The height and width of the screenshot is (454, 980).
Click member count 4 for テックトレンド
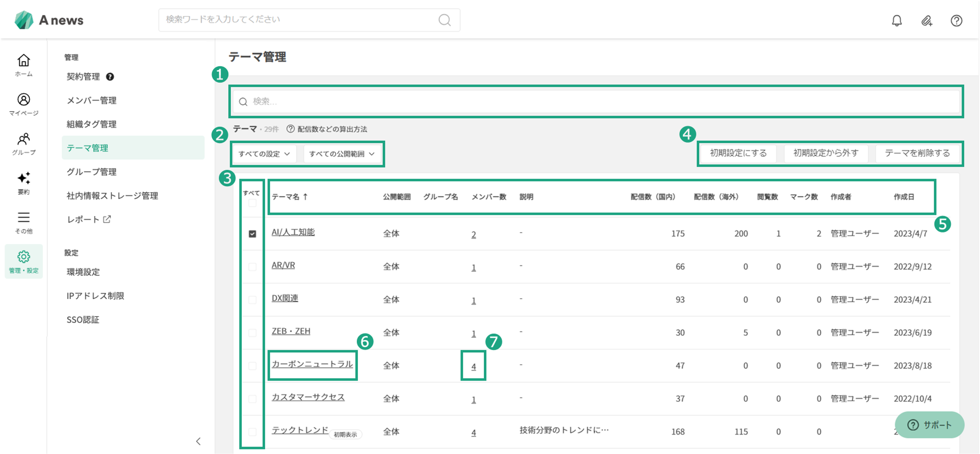(x=474, y=433)
